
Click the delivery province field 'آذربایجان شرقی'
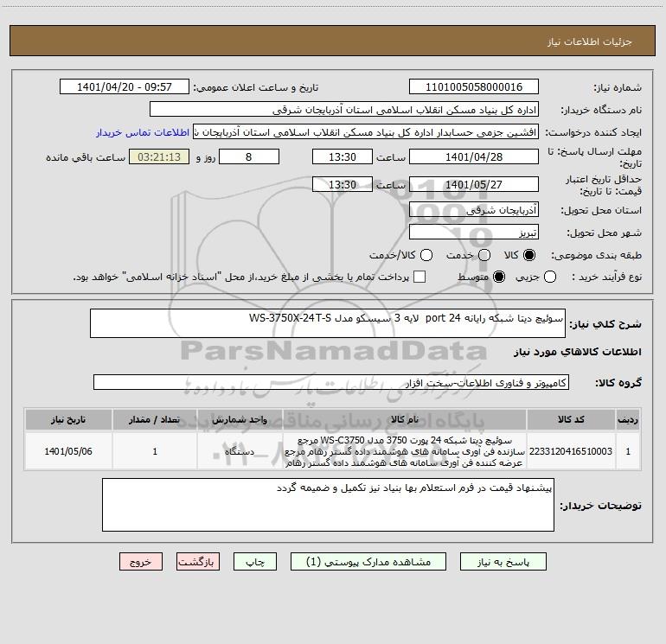point(474,210)
